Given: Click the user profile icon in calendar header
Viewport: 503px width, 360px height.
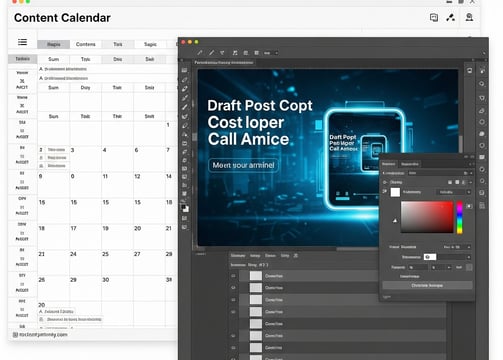Looking at the screenshot, I should coord(469,17).
